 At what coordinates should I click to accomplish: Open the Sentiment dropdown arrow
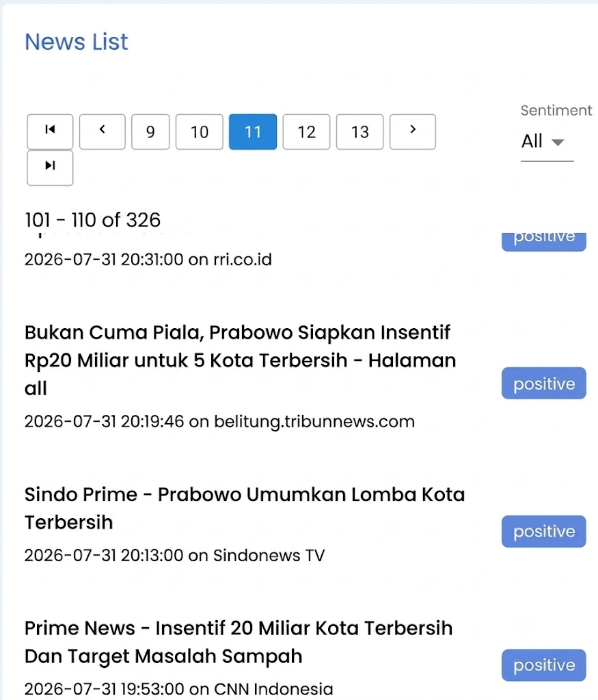[558, 142]
